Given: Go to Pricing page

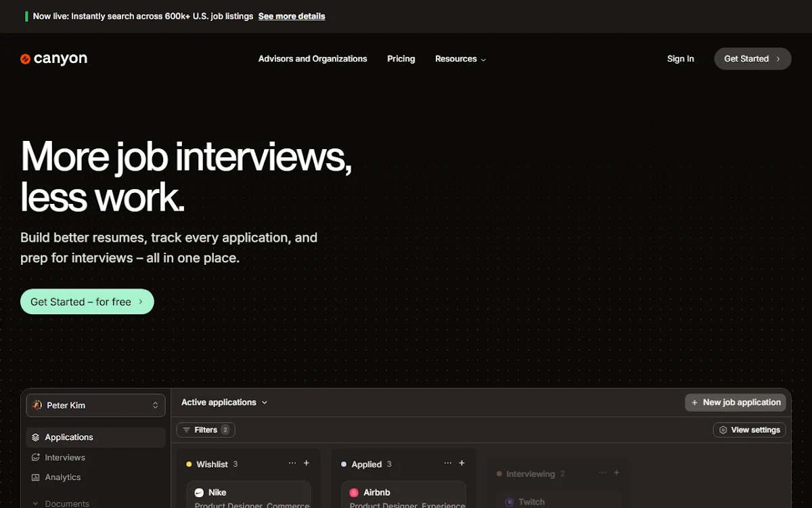Looking at the screenshot, I should 401,59.
